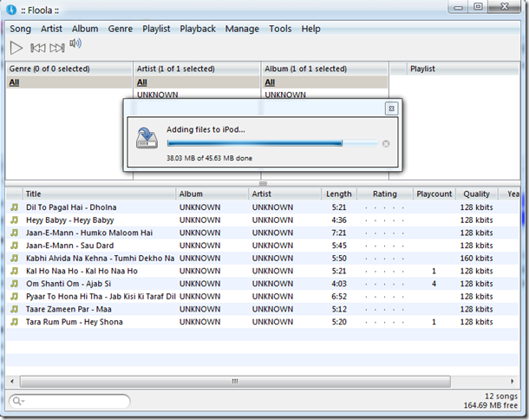Click the note icon of Humko Maloom Hai

point(14,233)
